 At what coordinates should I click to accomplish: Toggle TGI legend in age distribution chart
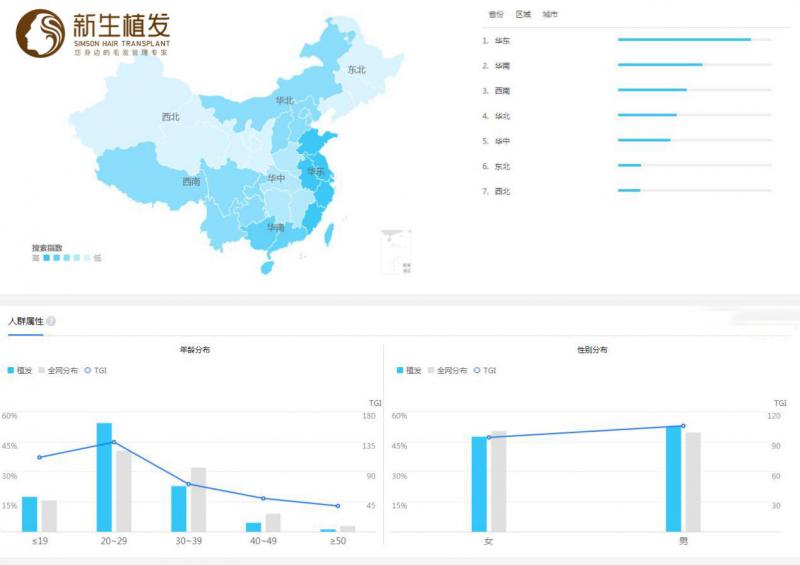click(96, 370)
